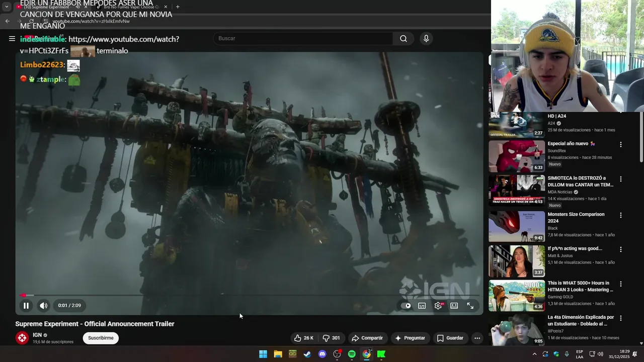
Task: Click the search magnifier button
Action: [x=404, y=39]
